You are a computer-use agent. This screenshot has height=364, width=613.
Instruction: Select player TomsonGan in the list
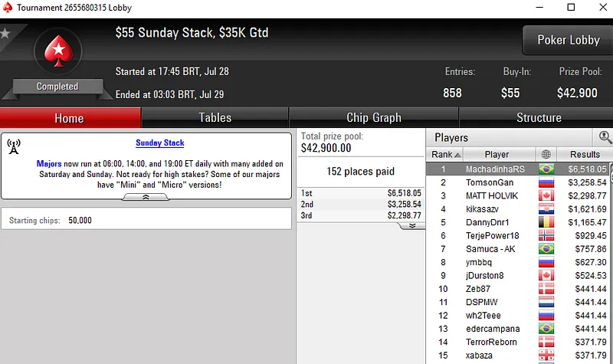[x=490, y=182]
